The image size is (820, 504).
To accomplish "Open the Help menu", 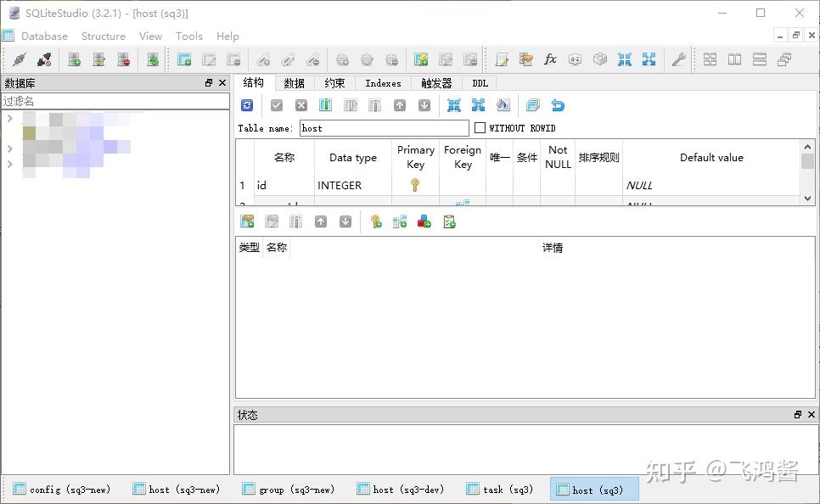I will pos(227,36).
